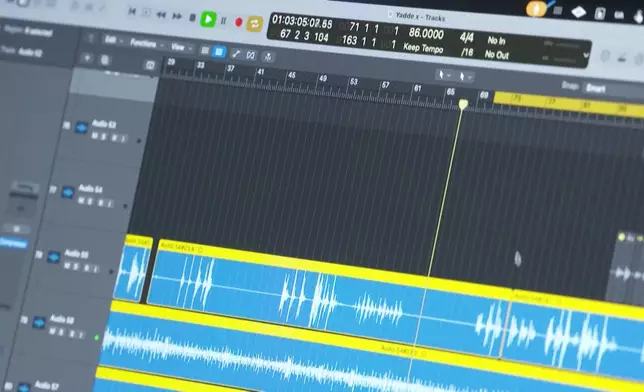Open the Snap Smart dropdown
644x392 pixels.
[596, 88]
